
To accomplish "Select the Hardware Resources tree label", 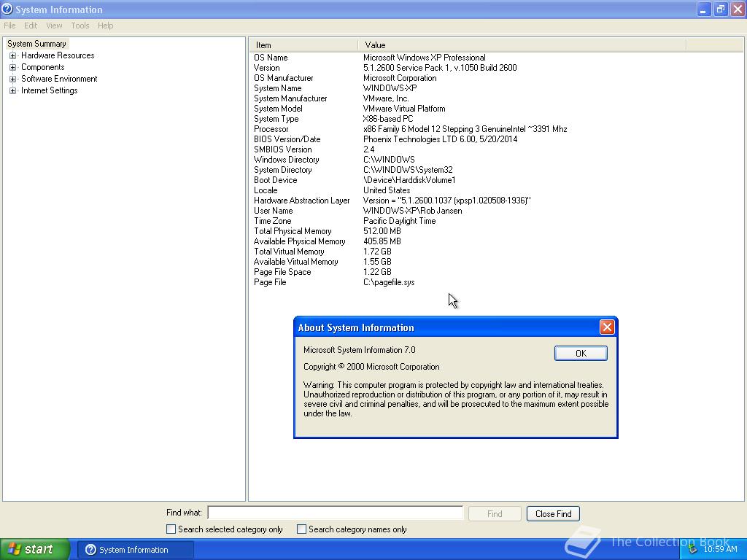I will (x=58, y=55).
